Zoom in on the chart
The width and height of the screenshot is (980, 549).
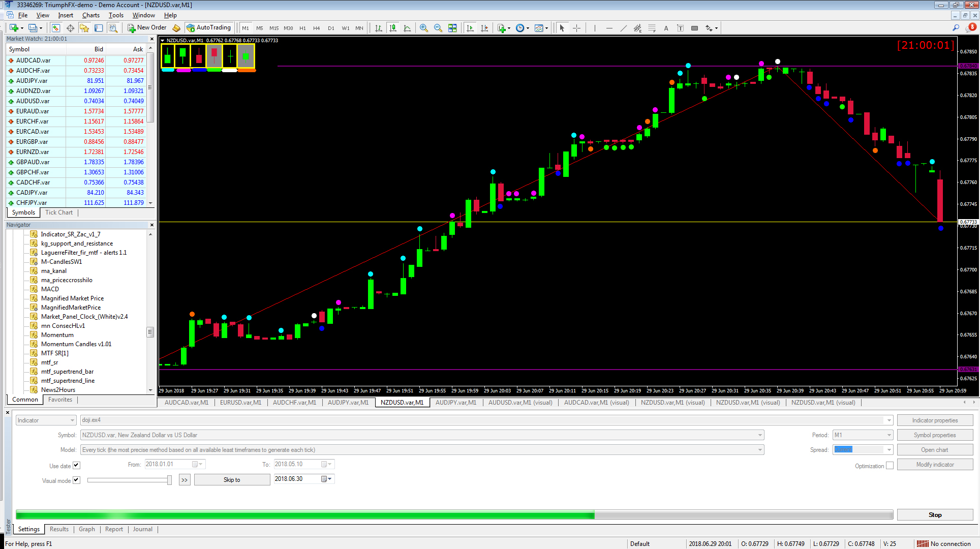point(423,28)
